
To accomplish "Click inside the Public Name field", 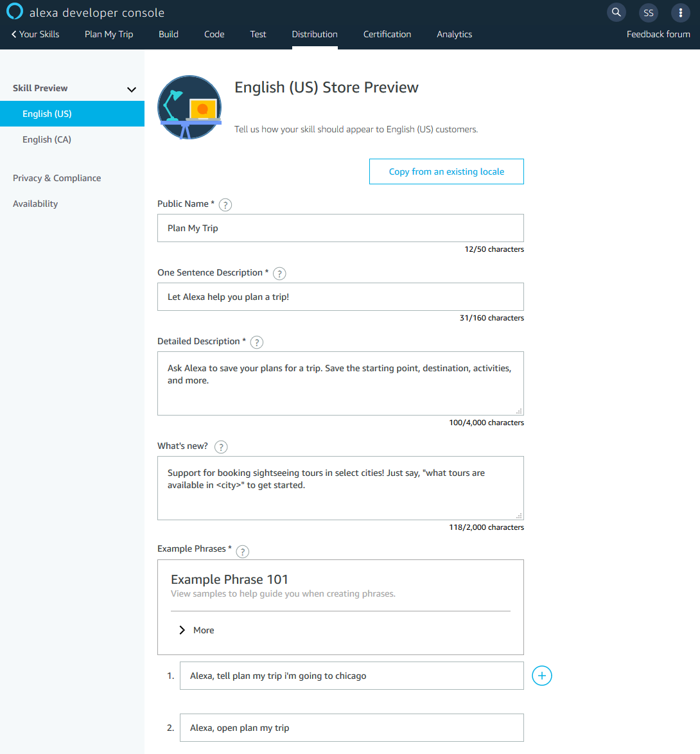I will tap(340, 228).
